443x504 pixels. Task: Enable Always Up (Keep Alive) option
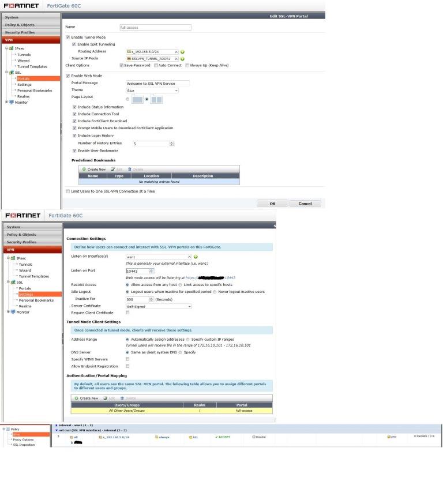click(187, 66)
